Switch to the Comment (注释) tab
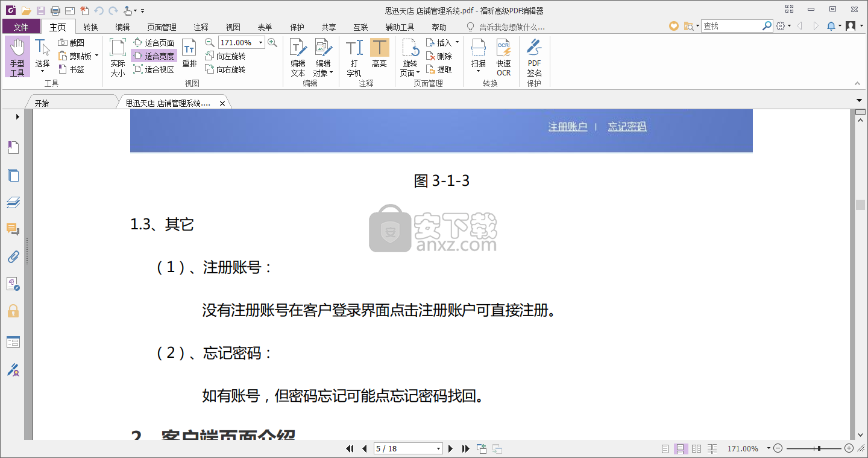 pos(201,27)
